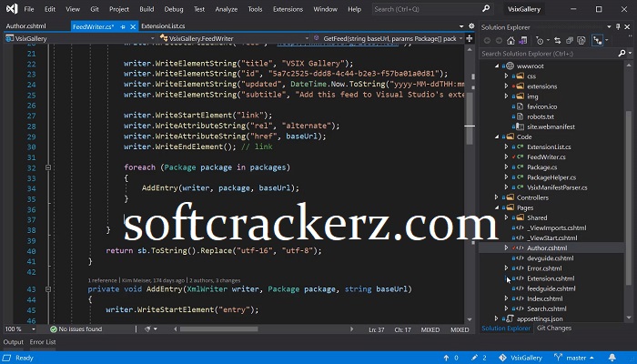Open the Debug menu
This screenshot has width=637, height=364.
tap(174, 9)
